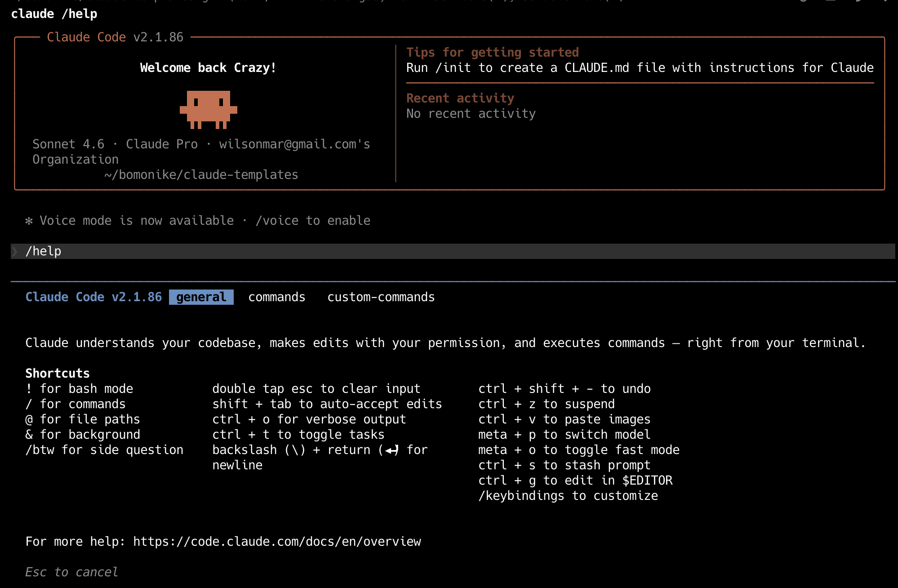Click the Welcome back Crazy! greeting
Screen dimensions: 898x588
[208, 68]
